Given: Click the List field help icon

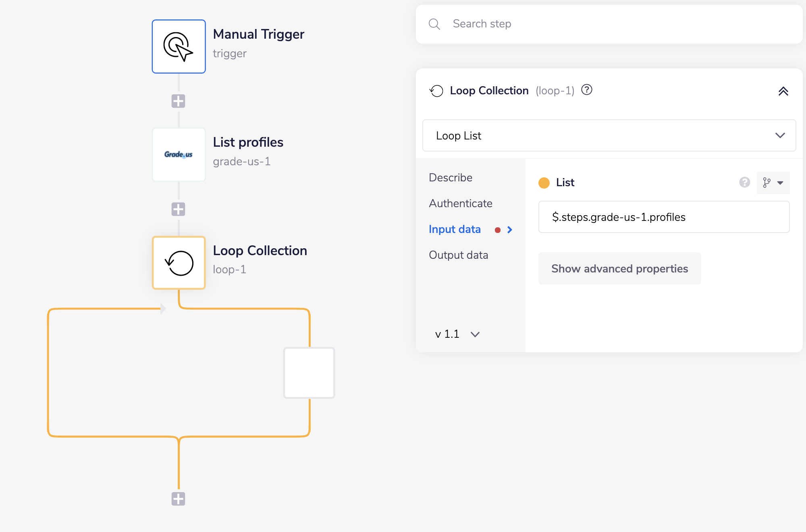Looking at the screenshot, I should pos(744,183).
